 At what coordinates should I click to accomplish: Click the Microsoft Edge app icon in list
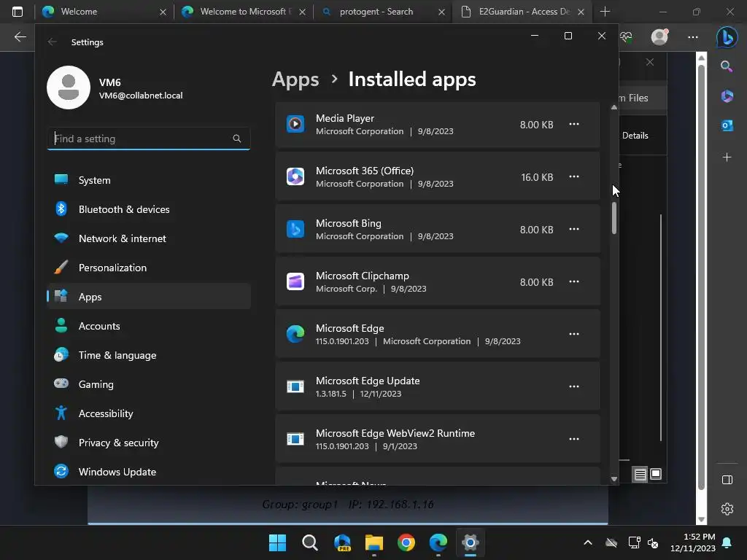(295, 334)
